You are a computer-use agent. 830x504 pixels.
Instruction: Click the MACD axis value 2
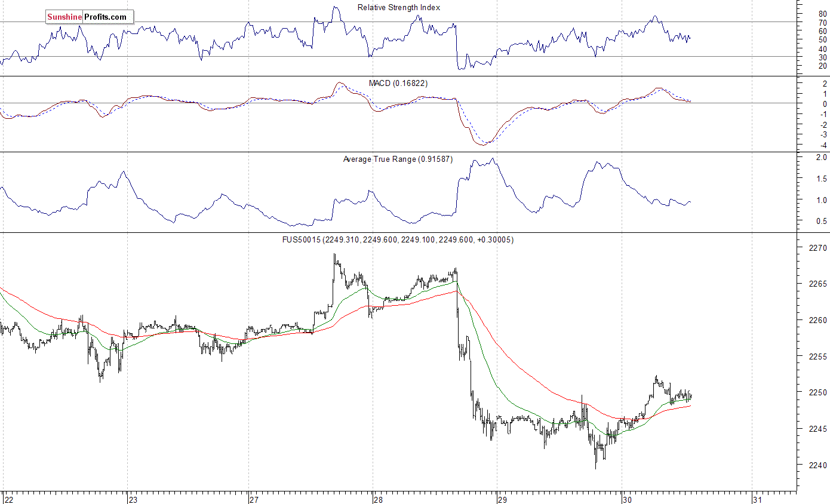(x=825, y=84)
